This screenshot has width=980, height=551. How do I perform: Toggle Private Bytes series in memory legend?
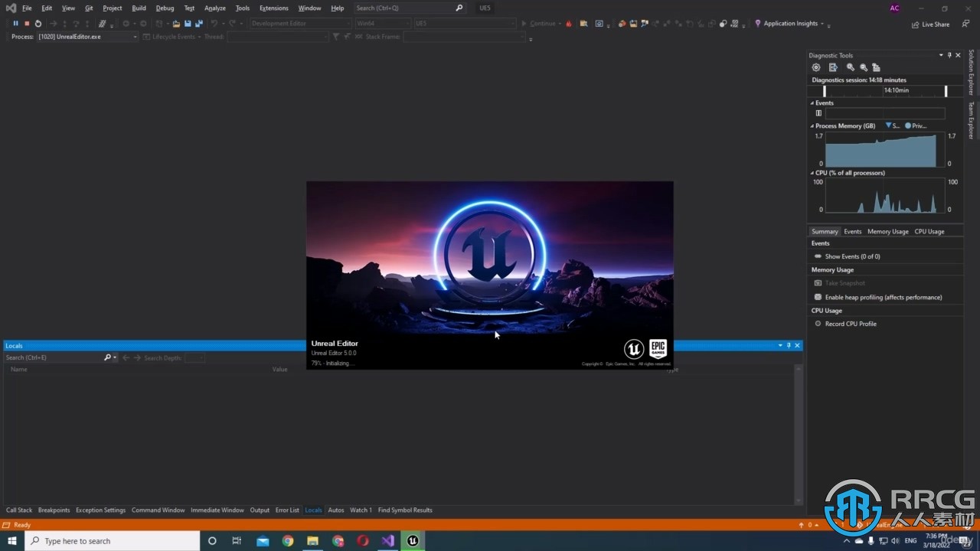pyautogui.click(x=916, y=126)
